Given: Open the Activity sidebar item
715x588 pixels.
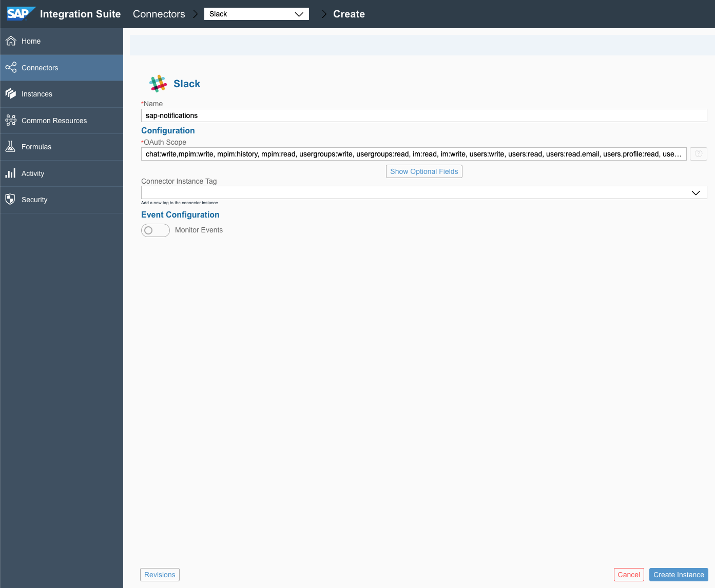Looking at the screenshot, I should click(x=62, y=173).
